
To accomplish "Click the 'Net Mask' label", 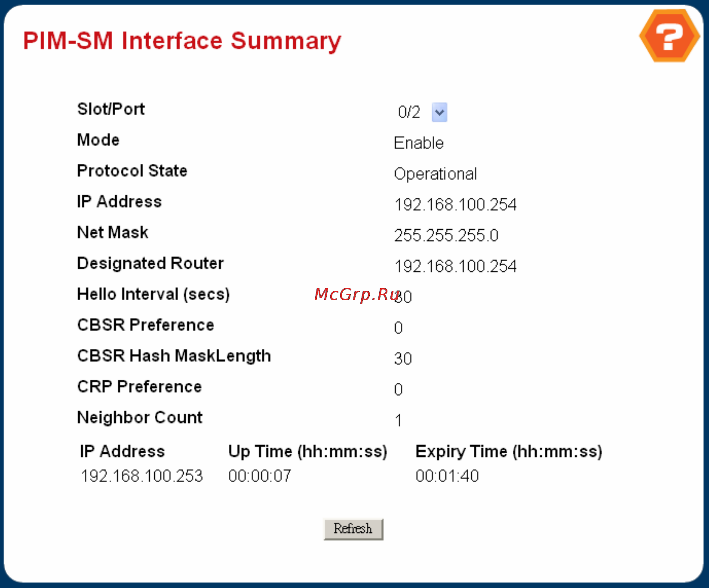I will pos(113,232).
